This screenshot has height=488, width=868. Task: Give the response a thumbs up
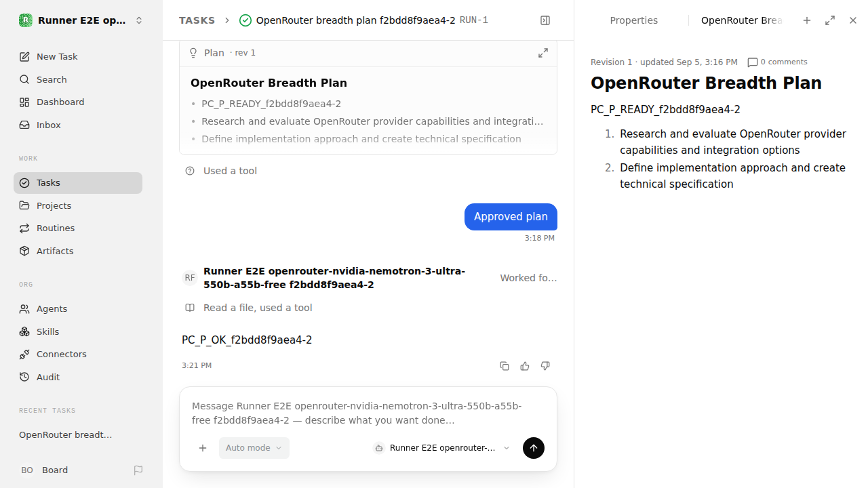[x=525, y=366]
